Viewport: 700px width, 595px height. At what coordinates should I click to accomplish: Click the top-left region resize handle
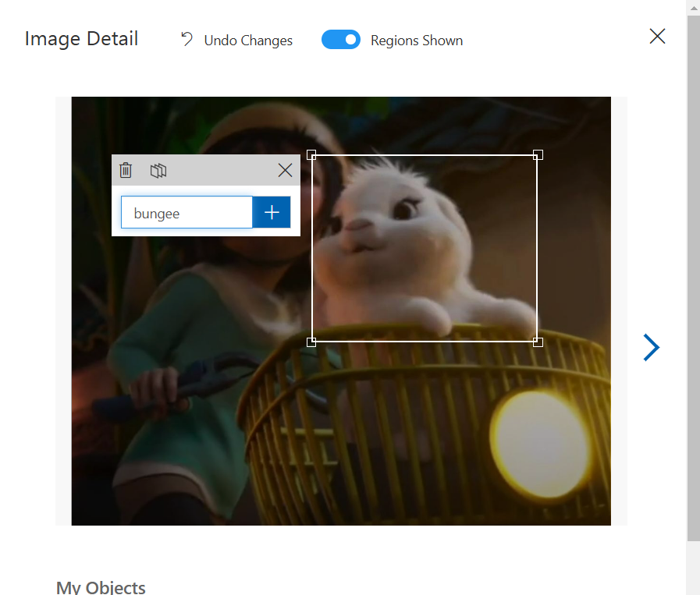311,154
